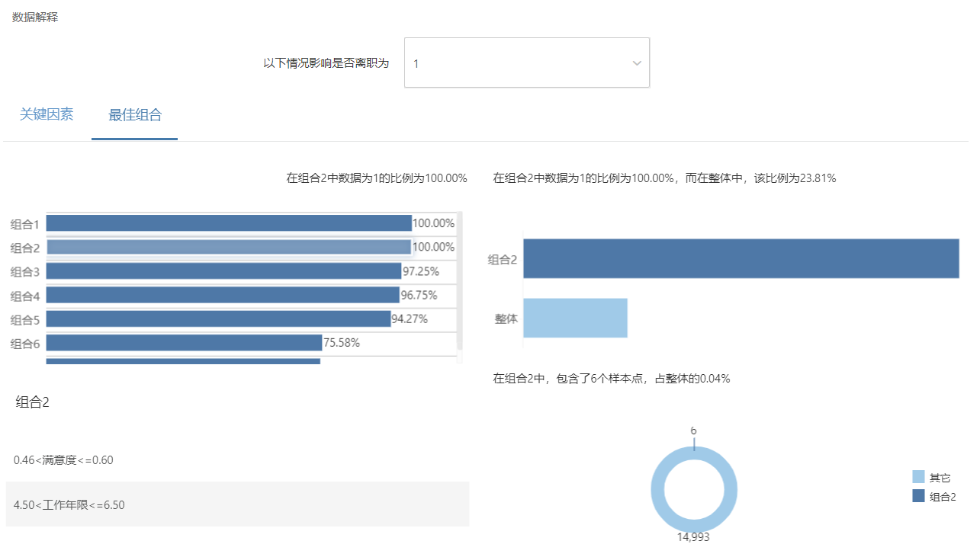The height and width of the screenshot is (557, 980).
Task: Click the donut chart ring
Action: 657,486
